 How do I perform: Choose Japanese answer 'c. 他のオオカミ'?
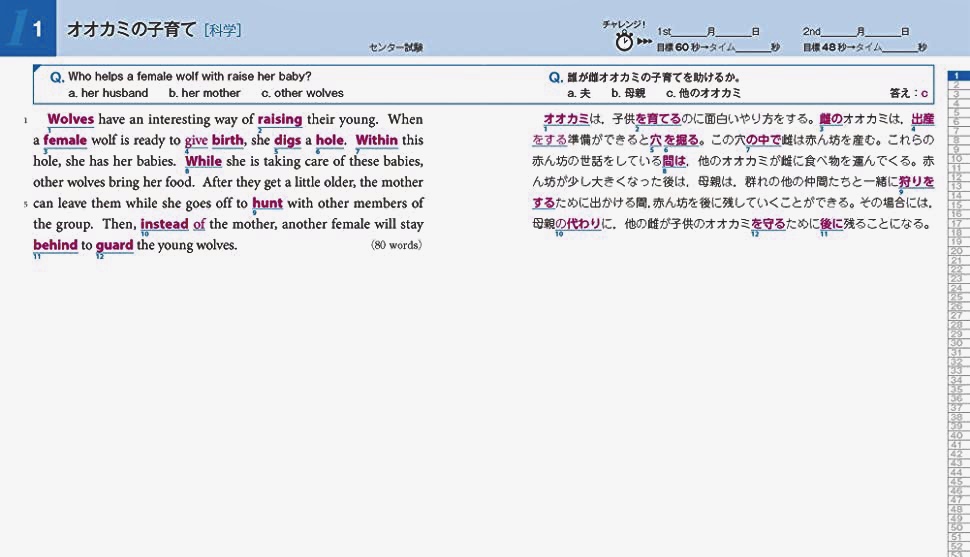[703, 93]
